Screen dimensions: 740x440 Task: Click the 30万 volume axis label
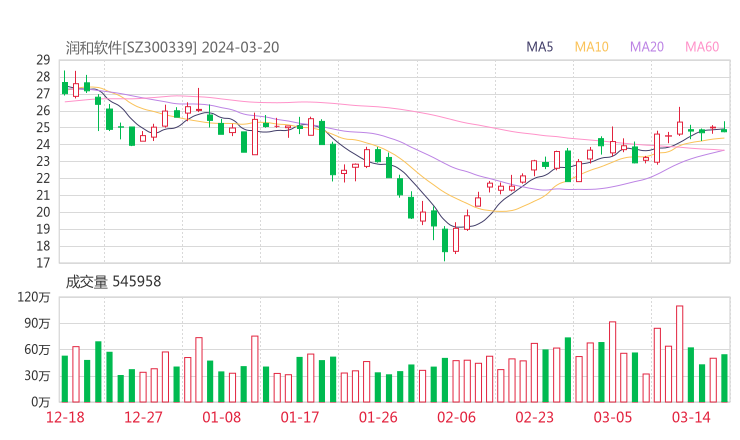(x=37, y=376)
